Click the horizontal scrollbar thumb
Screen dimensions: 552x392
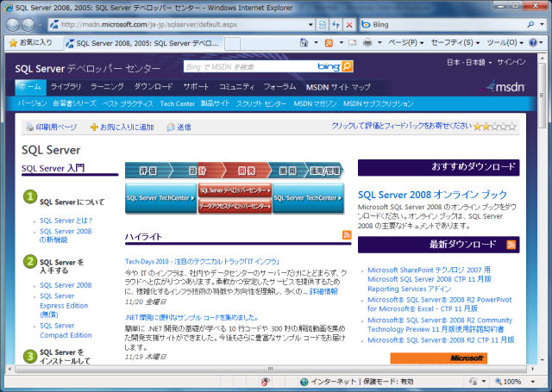pos(270,369)
